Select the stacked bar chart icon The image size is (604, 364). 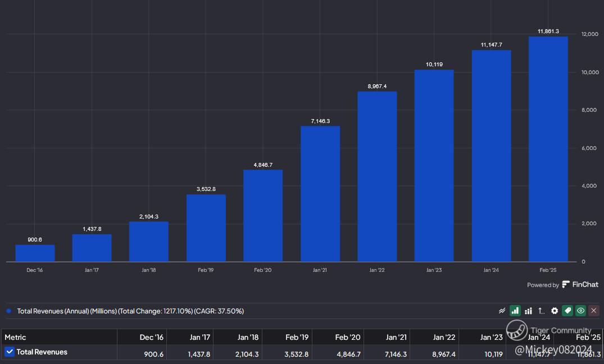[x=528, y=311]
